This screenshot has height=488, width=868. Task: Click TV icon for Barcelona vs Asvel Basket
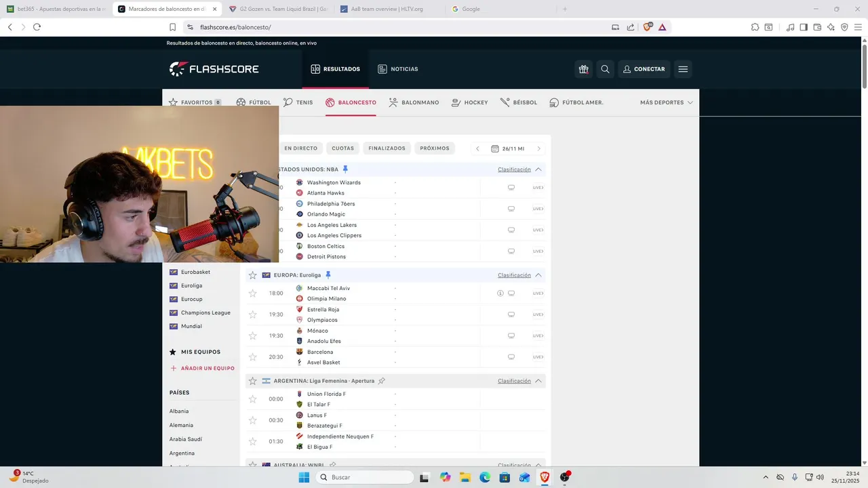tap(511, 357)
